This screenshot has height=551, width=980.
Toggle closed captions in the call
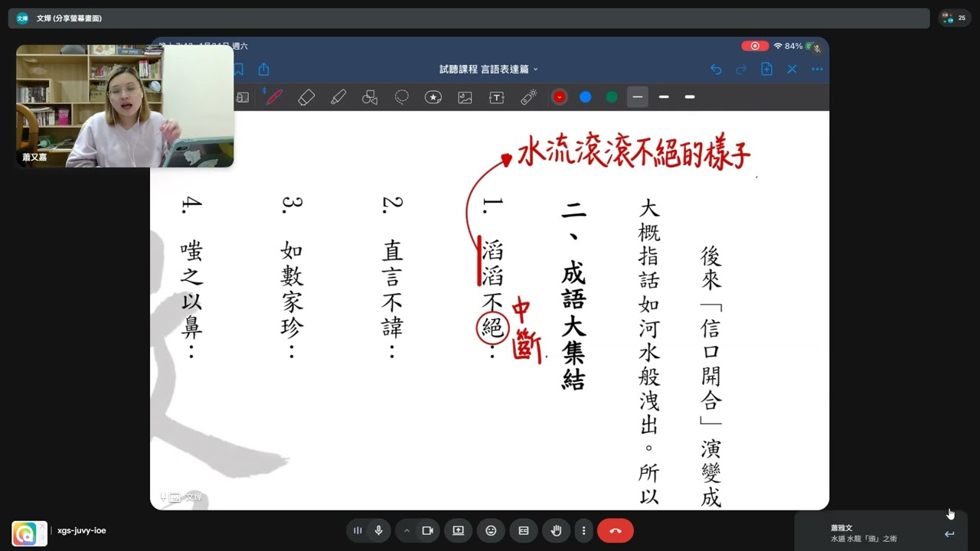[524, 530]
